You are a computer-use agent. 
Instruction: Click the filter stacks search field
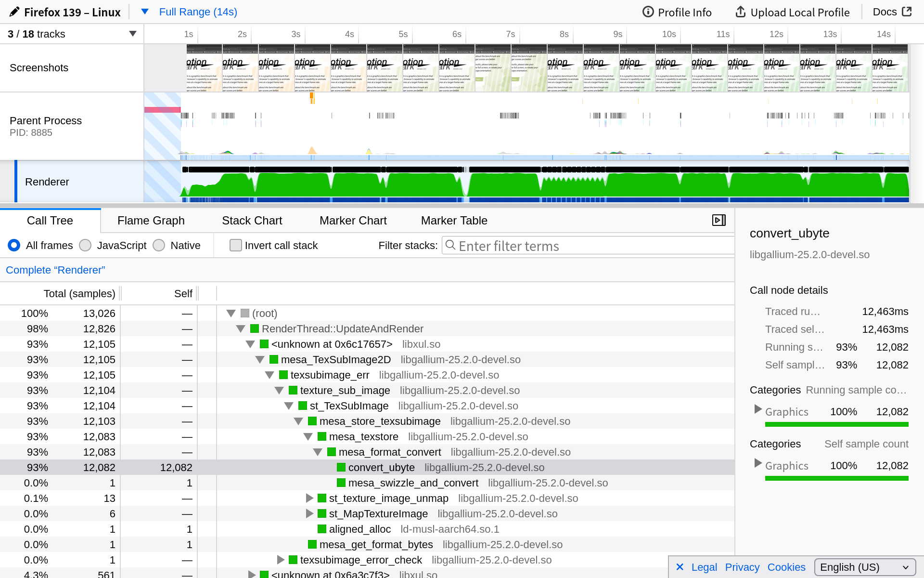(x=588, y=245)
